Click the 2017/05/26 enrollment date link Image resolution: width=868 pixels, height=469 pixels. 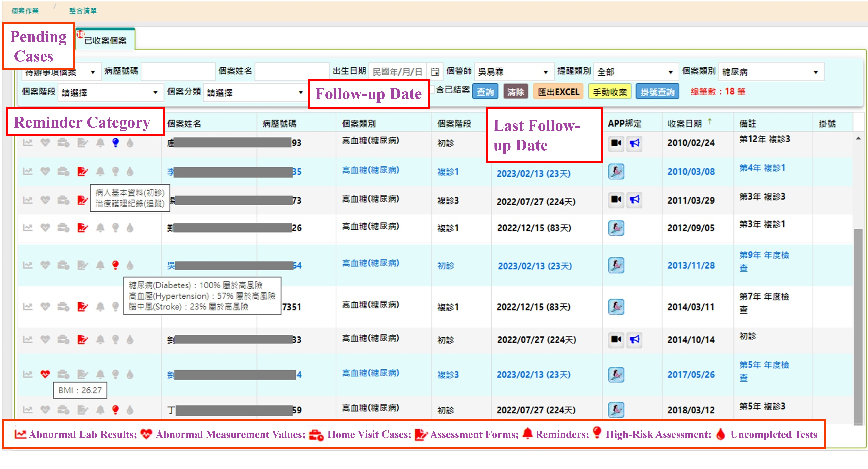[x=691, y=374]
